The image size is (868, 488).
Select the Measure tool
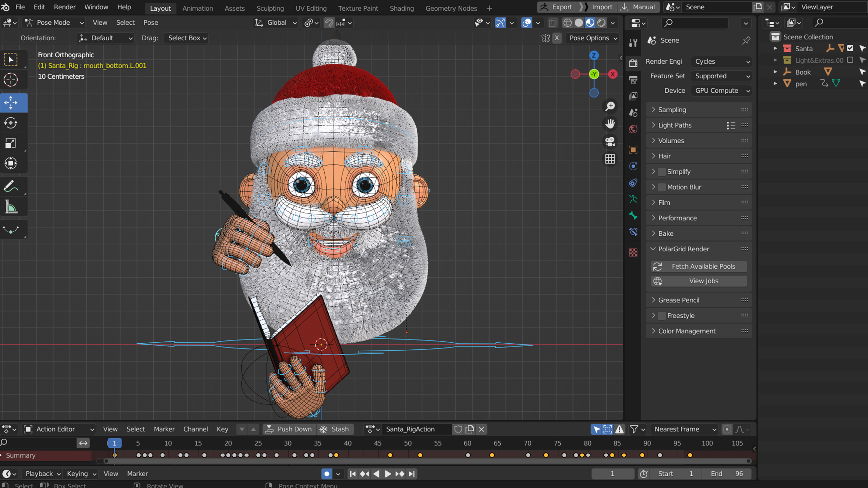[x=11, y=207]
